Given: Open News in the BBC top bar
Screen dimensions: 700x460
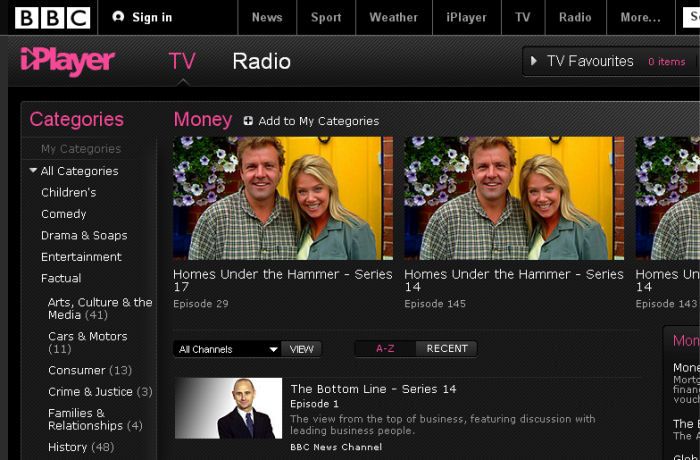Looking at the screenshot, I should 267,17.
